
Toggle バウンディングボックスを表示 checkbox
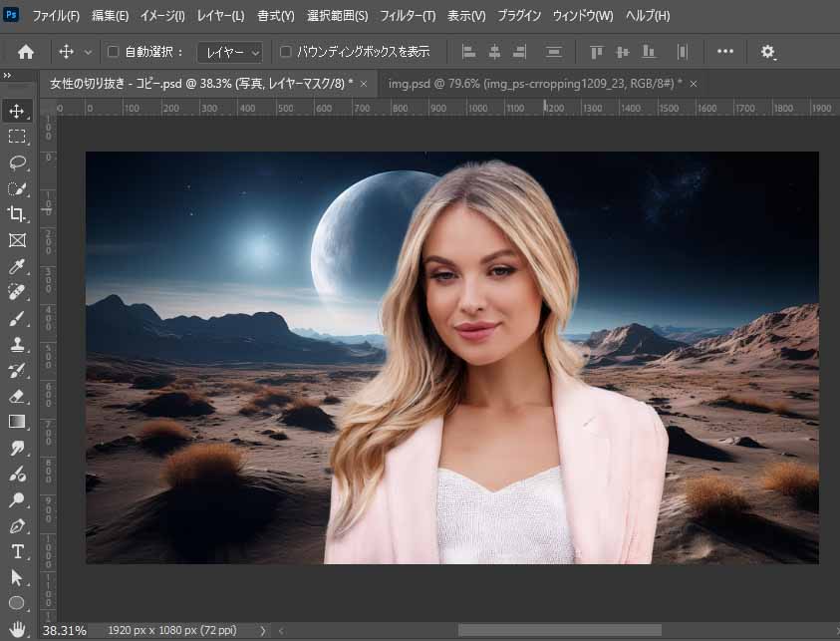[286, 52]
